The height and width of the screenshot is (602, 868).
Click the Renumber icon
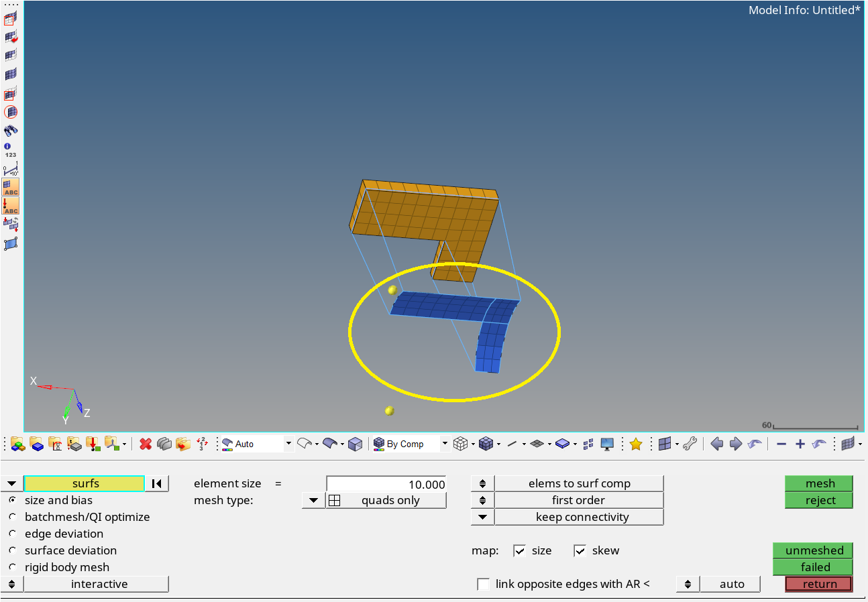point(202,444)
